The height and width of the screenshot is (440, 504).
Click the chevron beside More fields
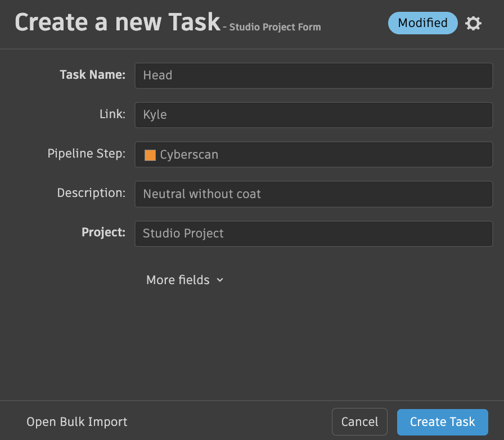(x=220, y=280)
